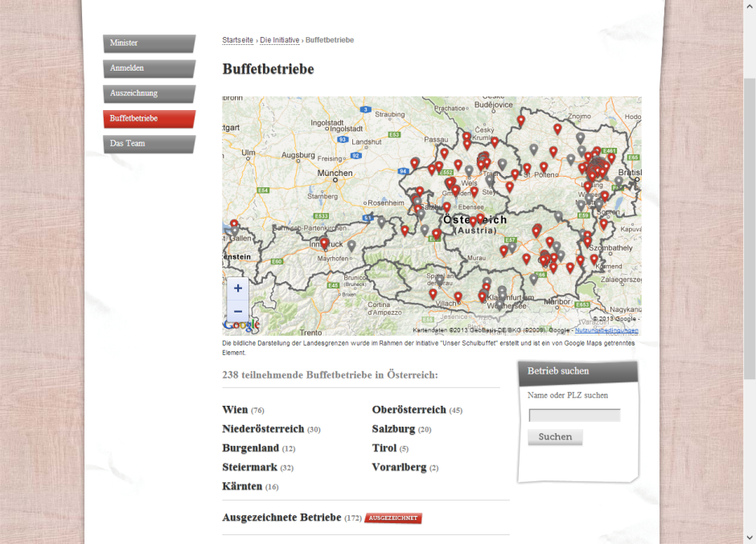Open the Anmelden menu item
Viewport: 756px width, 544px height.
click(x=149, y=68)
